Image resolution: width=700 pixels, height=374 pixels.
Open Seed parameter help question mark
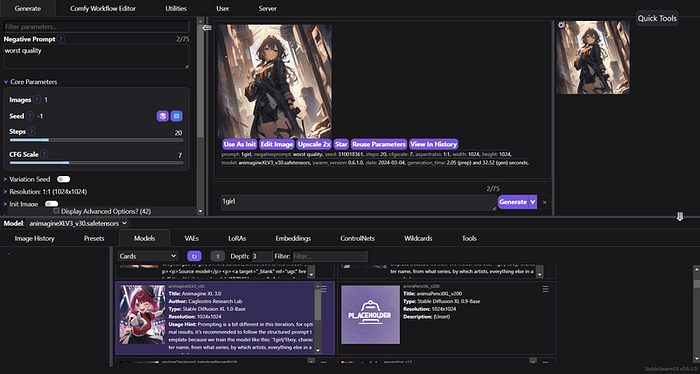[x=29, y=116]
